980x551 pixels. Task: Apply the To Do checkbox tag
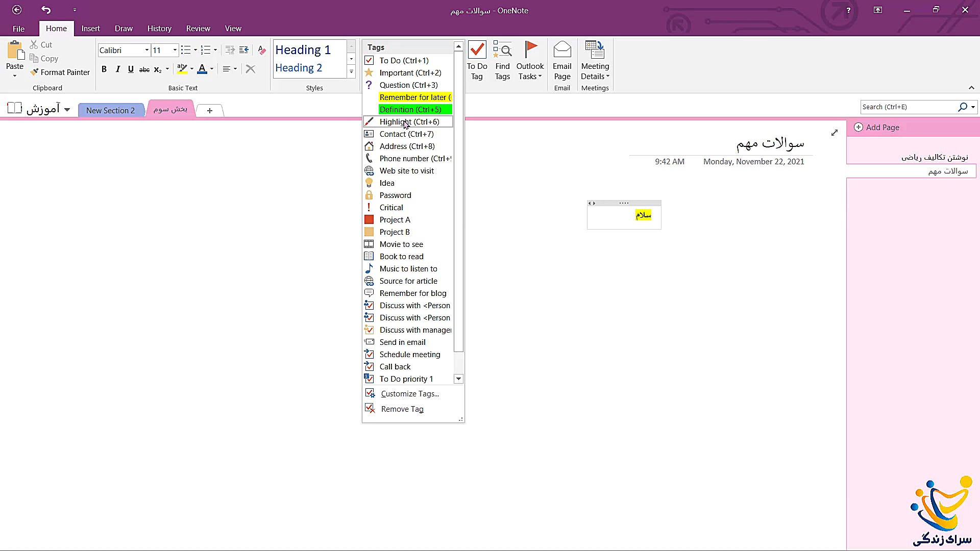click(404, 61)
